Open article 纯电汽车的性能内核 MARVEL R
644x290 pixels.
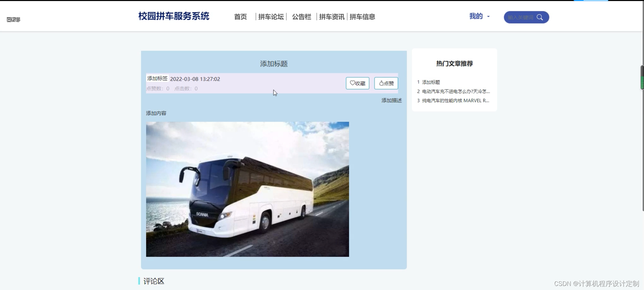[456, 100]
